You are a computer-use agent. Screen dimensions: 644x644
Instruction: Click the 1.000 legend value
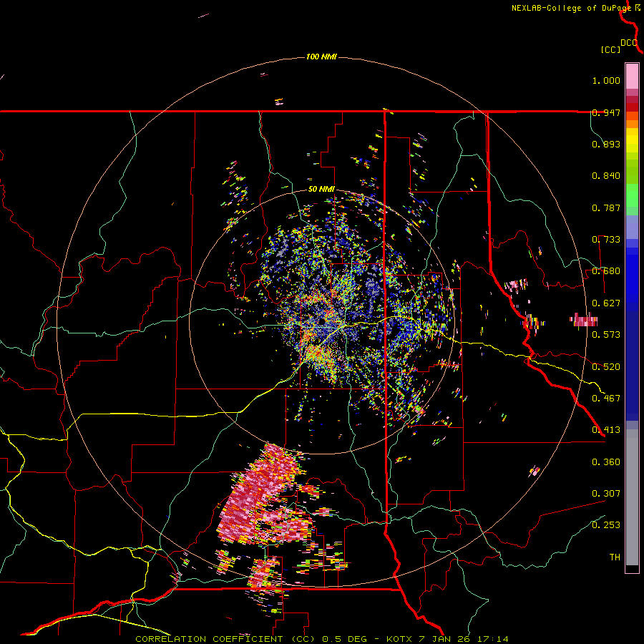606,80
